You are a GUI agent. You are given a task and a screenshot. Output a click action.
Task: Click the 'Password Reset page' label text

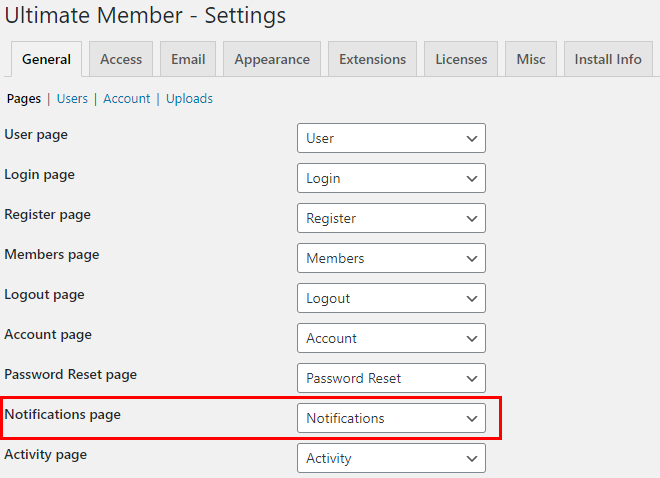click(x=71, y=374)
